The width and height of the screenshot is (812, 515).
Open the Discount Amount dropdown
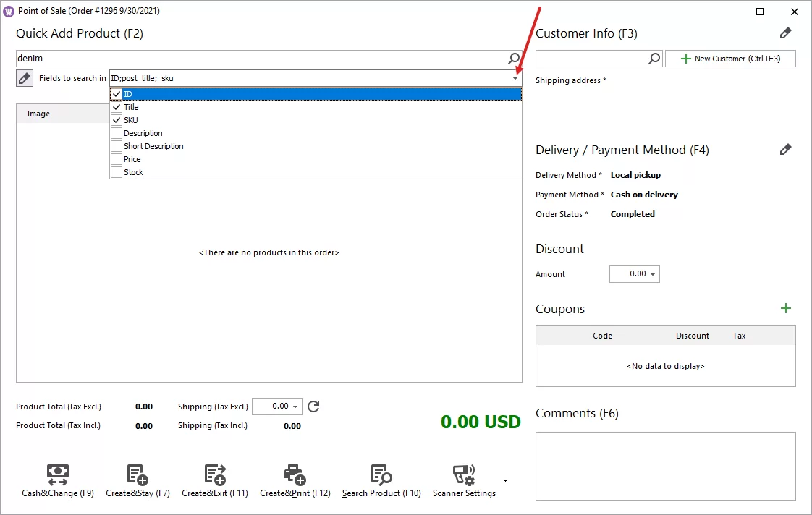(x=654, y=273)
